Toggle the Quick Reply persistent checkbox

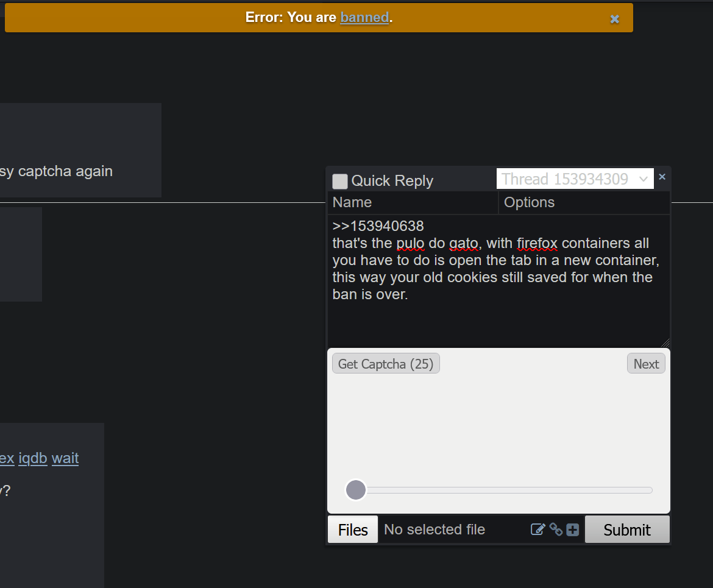(339, 181)
